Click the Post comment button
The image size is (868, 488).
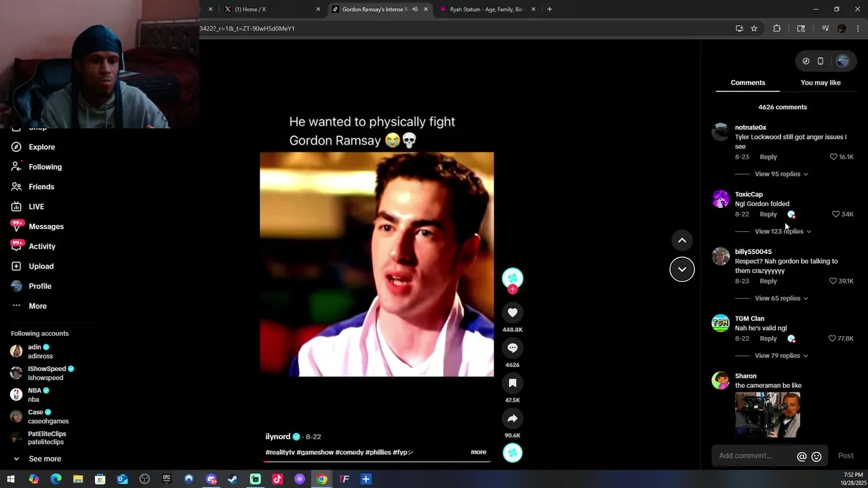coord(846,456)
